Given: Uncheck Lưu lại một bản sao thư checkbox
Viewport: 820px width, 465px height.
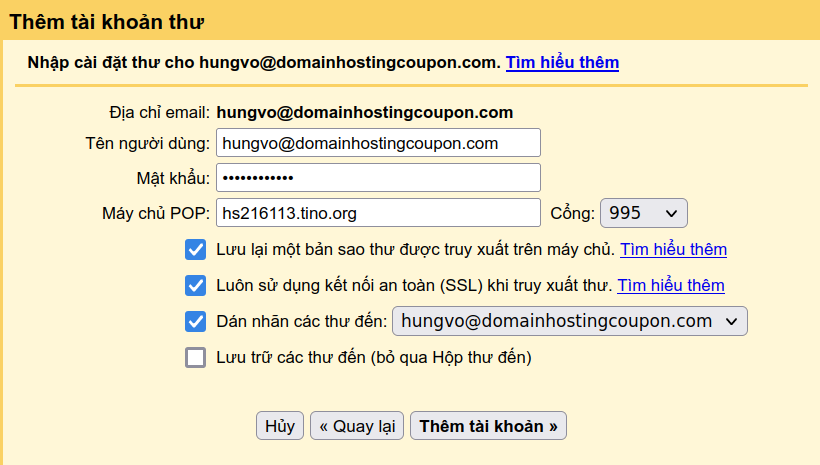Looking at the screenshot, I should pos(196,249).
